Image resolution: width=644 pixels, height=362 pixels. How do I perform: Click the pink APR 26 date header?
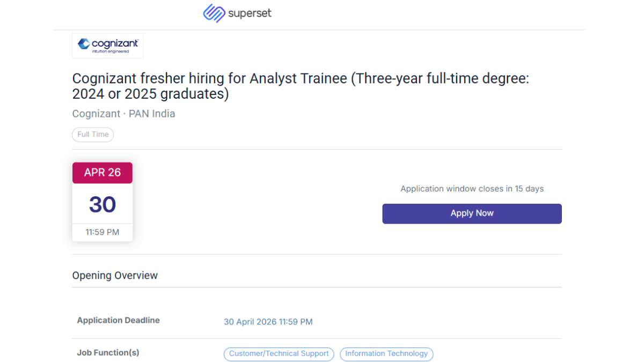click(102, 173)
